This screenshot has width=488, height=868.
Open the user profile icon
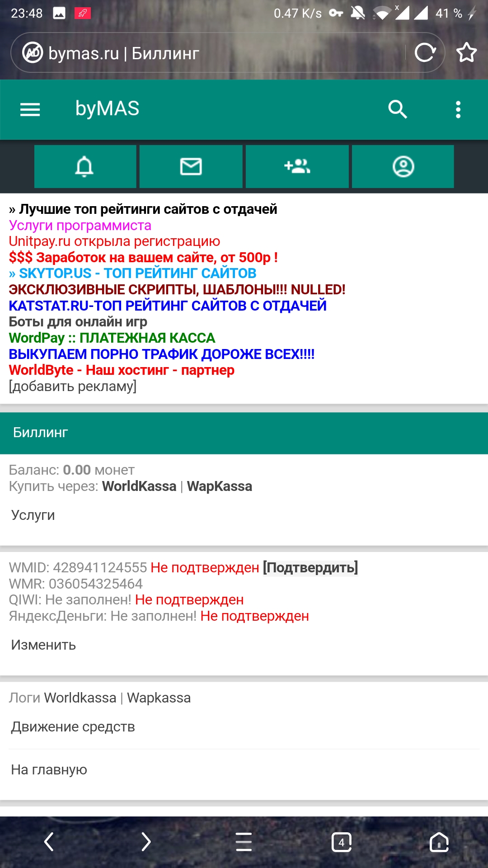point(403,166)
